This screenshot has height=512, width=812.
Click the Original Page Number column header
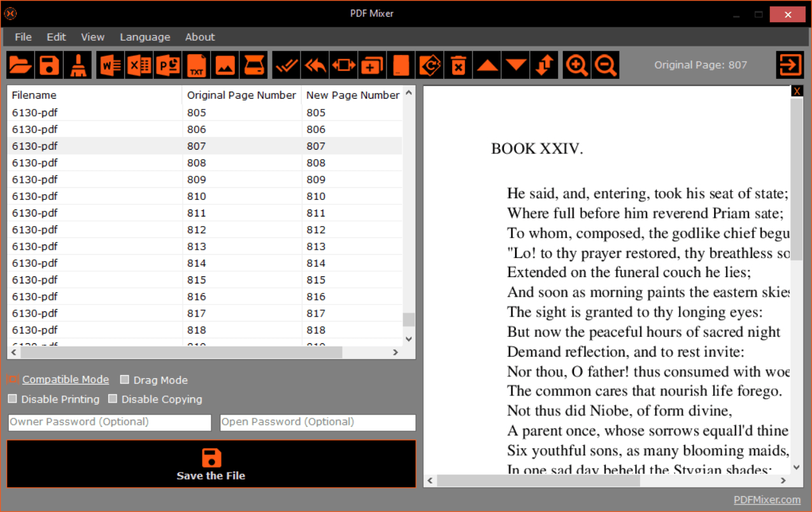point(241,95)
